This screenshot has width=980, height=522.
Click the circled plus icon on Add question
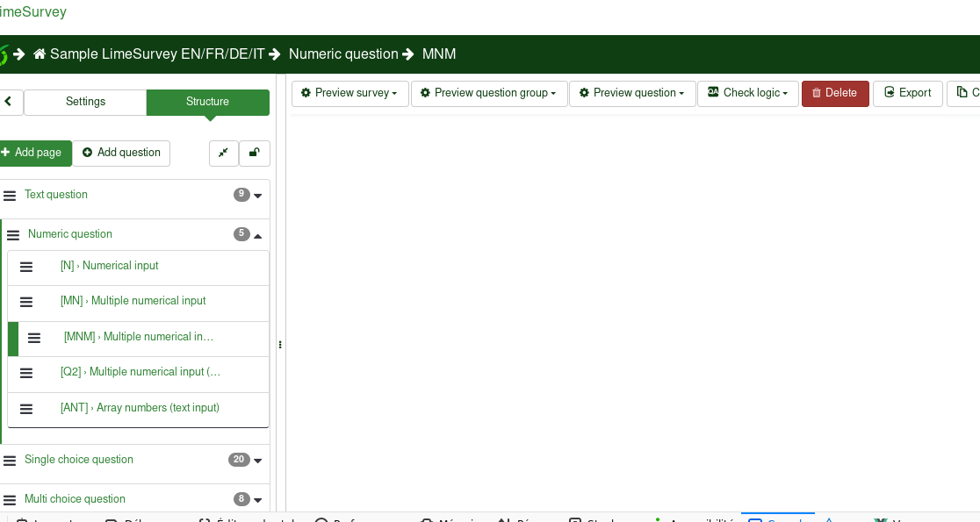tap(88, 153)
